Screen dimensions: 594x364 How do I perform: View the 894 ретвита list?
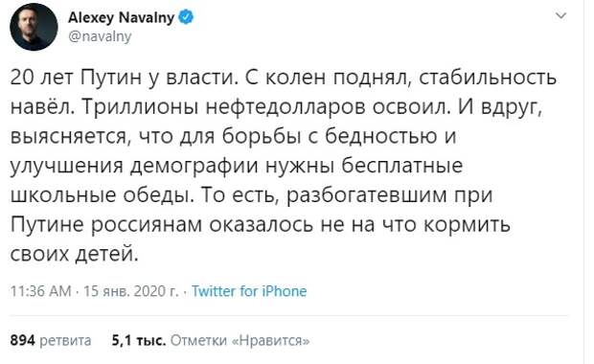pos(51,340)
